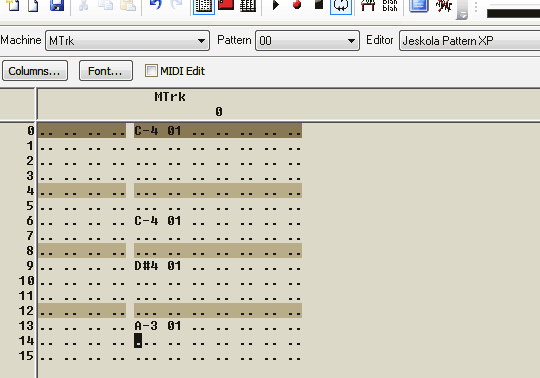Expand the Pattern dropdown showing 00
The height and width of the screenshot is (378, 540).
[307, 41]
